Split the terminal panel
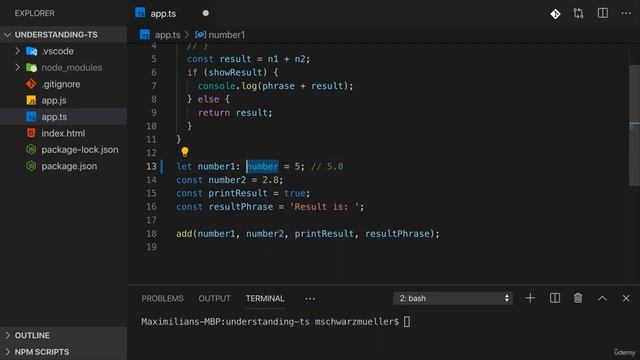The width and height of the screenshot is (640, 360). pyautogui.click(x=555, y=298)
